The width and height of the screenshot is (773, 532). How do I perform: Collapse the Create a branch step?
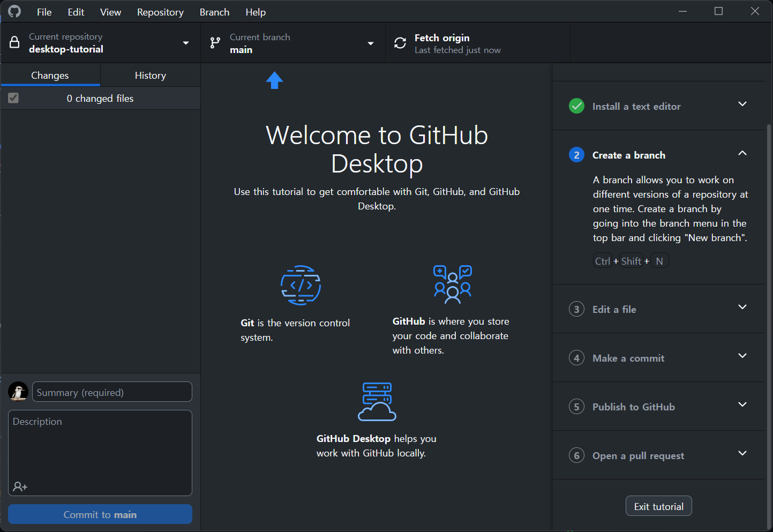click(x=742, y=154)
